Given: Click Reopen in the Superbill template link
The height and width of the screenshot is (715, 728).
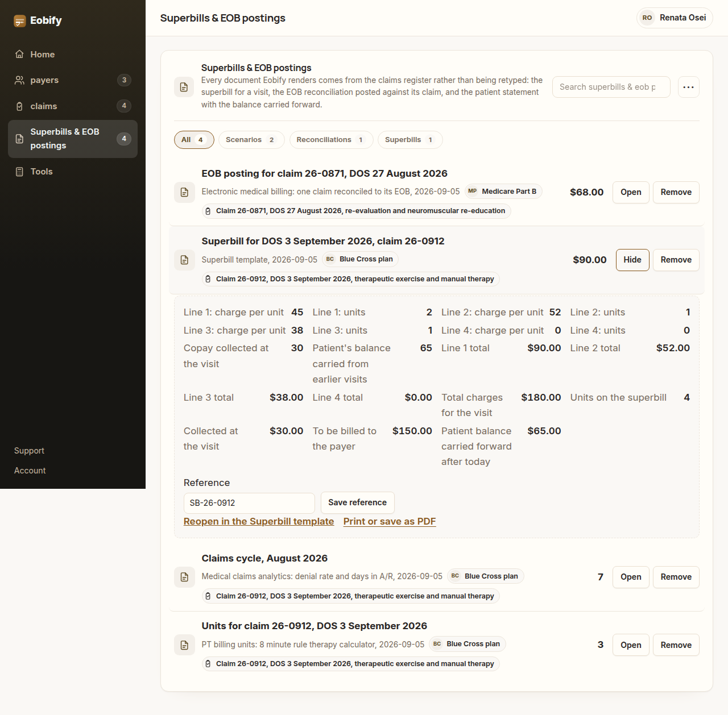Looking at the screenshot, I should click(259, 522).
